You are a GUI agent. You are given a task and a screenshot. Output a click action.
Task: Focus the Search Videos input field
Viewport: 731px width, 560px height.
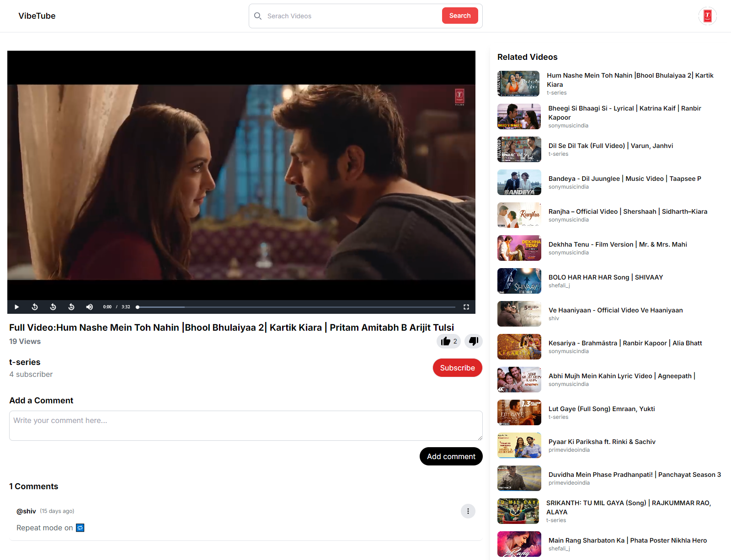pos(352,16)
